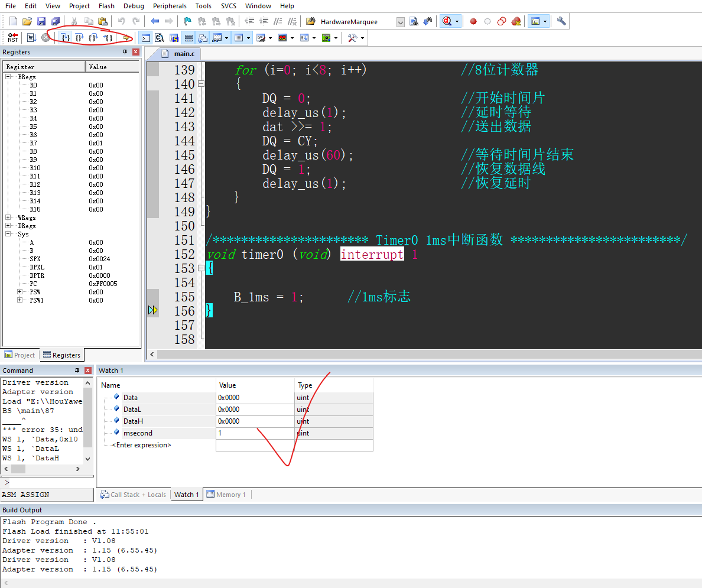Open the HardwareMarquee find combo dropdown
This screenshot has width=702, height=588.
point(401,21)
